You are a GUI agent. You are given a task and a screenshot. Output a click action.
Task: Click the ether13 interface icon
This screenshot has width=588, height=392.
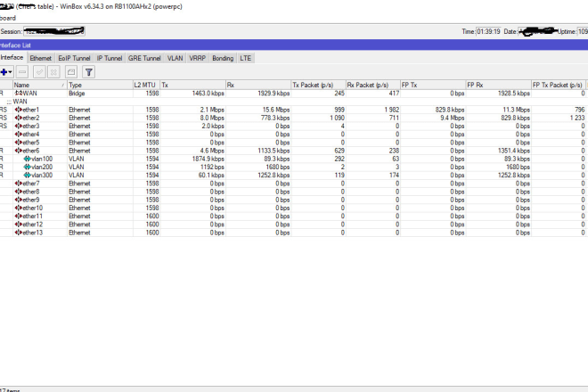[x=19, y=233]
